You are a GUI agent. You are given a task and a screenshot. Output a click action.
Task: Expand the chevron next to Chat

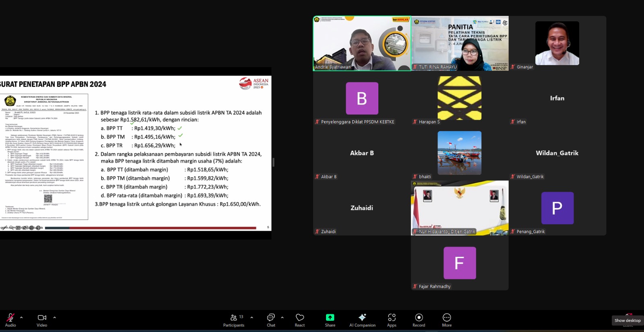coord(282,318)
